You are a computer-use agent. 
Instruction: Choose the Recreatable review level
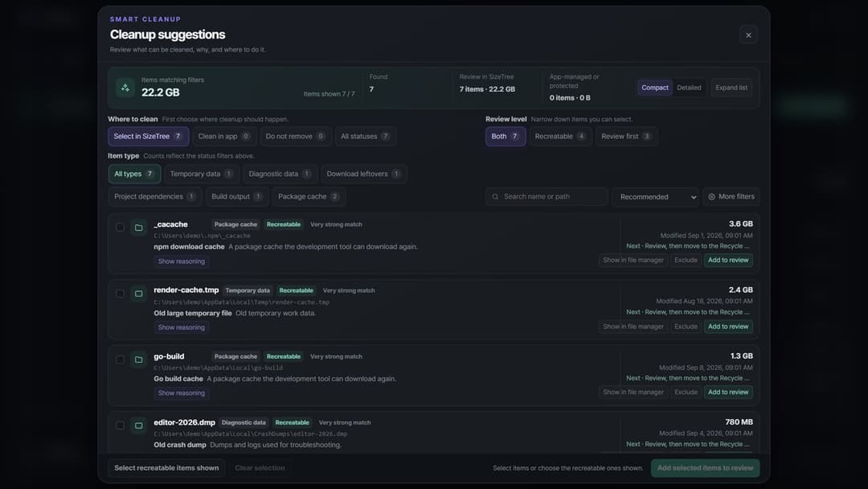tap(560, 136)
